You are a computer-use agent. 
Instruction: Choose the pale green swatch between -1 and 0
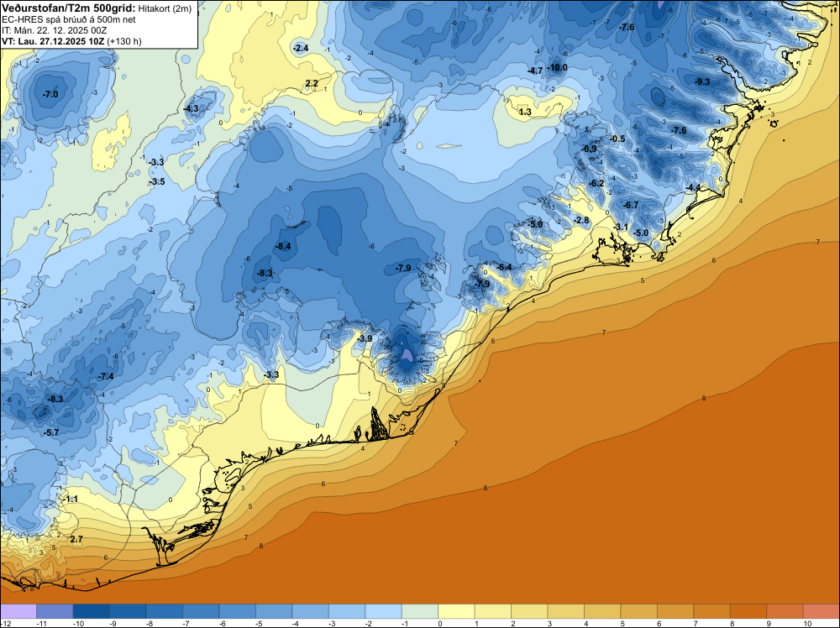point(420,611)
